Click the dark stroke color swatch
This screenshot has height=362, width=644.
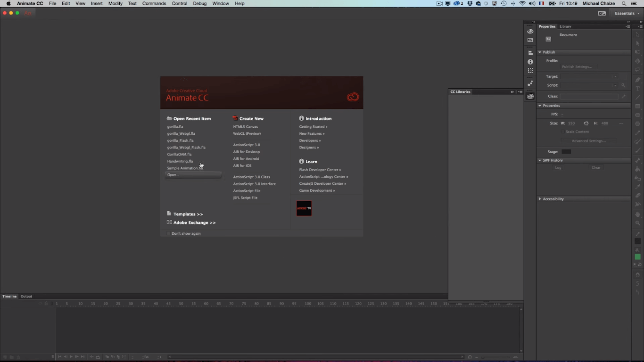click(638, 241)
